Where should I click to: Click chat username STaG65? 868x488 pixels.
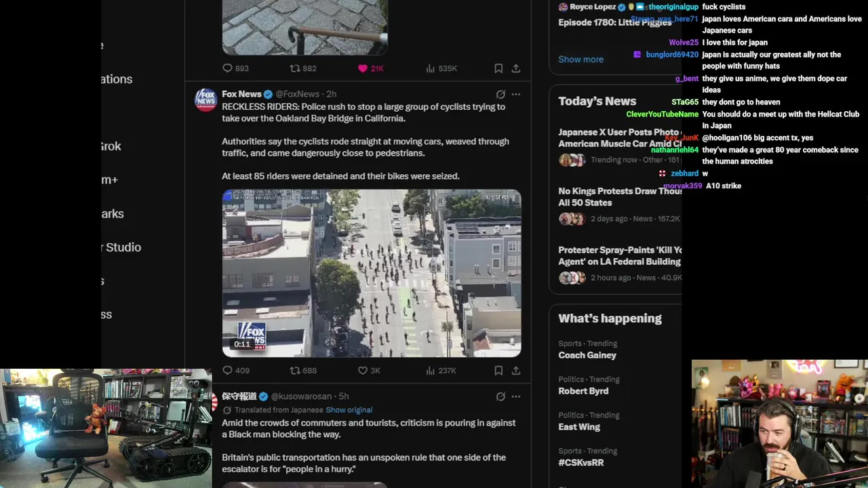(x=685, y=102)
